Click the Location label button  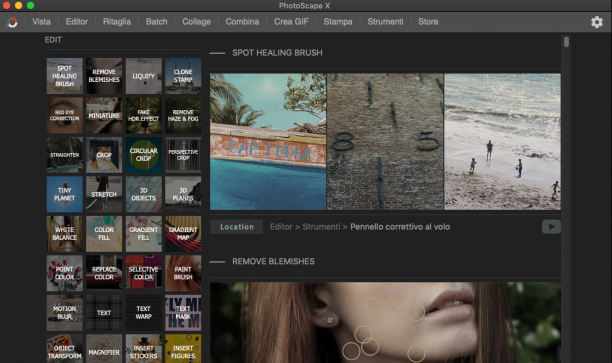(x=237, y=227)
